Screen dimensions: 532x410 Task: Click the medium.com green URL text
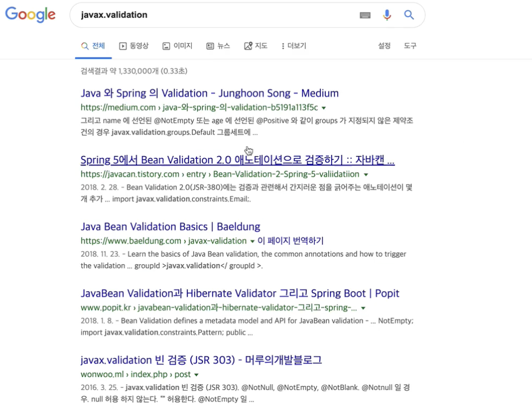(199, 108)
